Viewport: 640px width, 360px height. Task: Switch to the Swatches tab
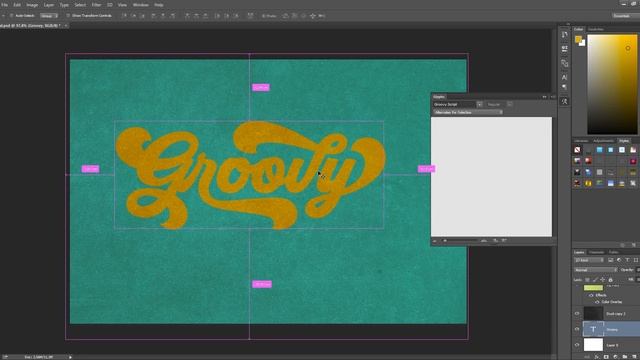point(596,29)
